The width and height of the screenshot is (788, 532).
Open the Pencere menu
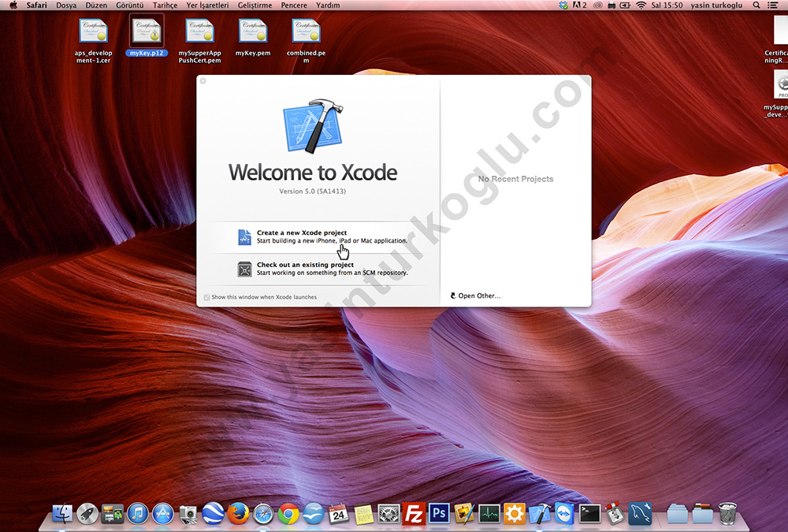pyautogui.click(x=294, y=5)
